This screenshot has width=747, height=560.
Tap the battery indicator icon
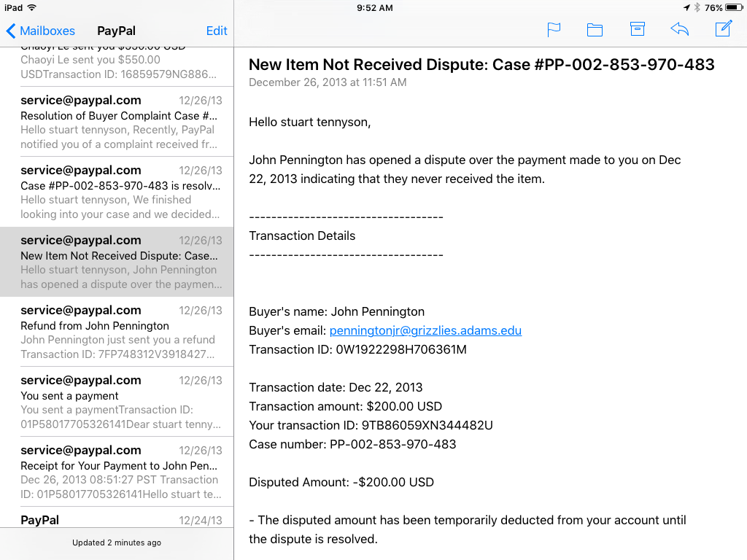pyautogui.click(x=734, y=7)
